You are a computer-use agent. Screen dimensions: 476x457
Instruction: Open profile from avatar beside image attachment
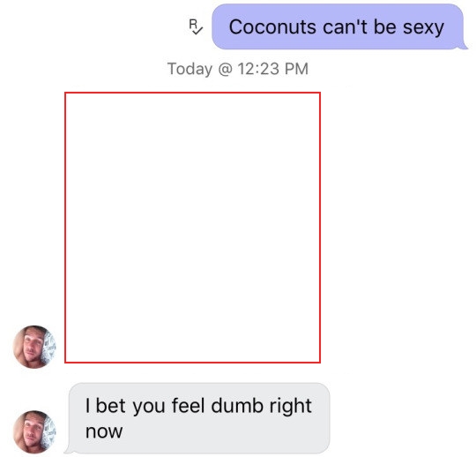pos(34,347)
